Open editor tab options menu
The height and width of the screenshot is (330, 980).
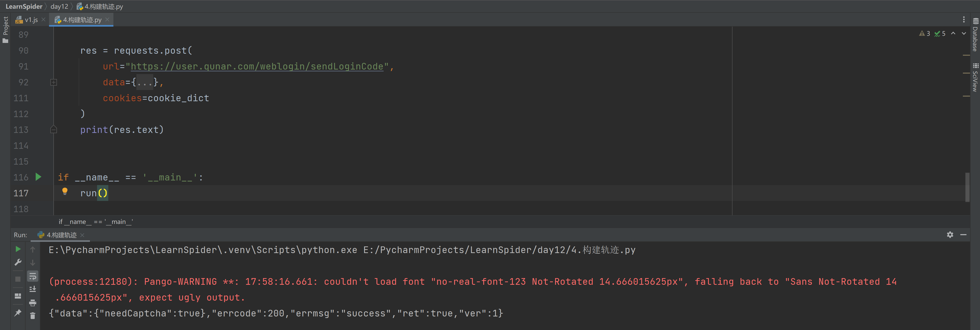click(x=964, y=19)
